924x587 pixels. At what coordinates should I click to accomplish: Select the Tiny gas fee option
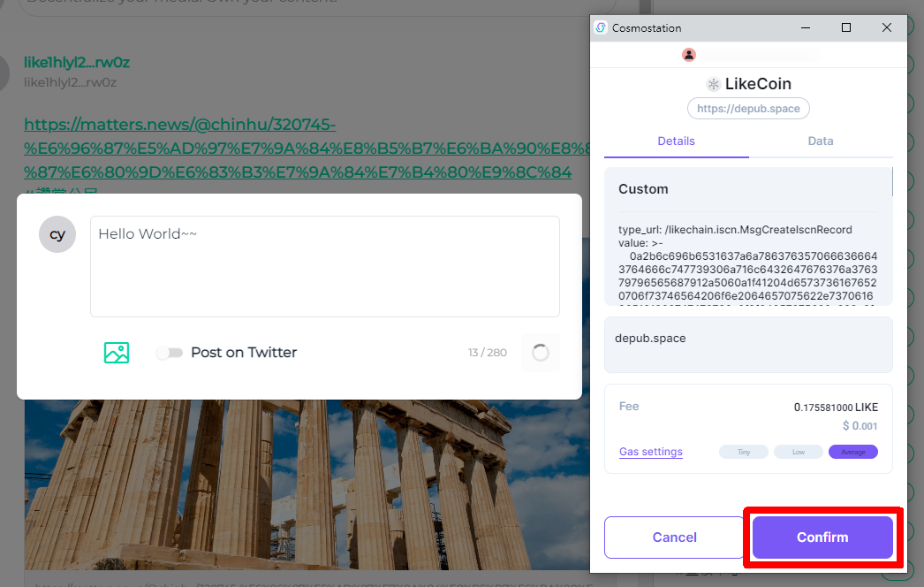click(x=744, y=452)
